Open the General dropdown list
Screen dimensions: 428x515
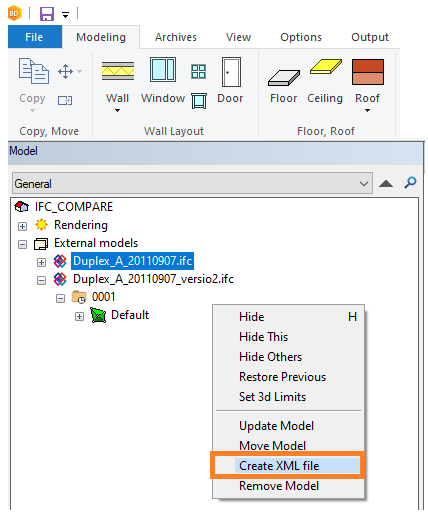192,183
